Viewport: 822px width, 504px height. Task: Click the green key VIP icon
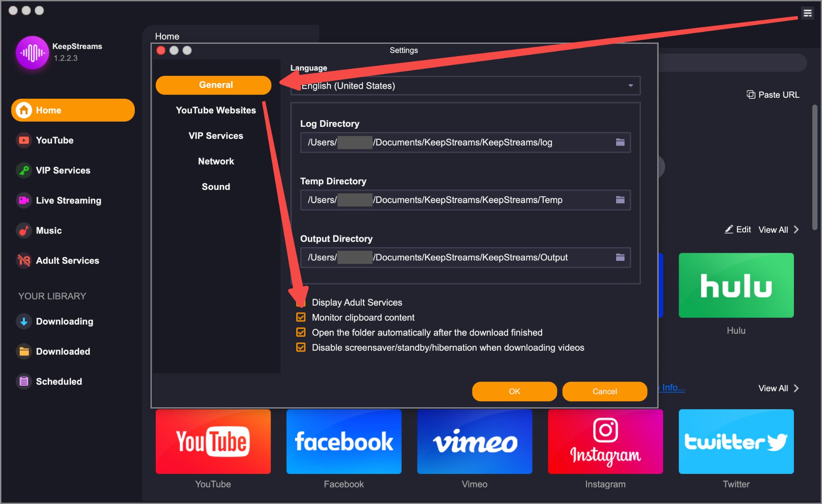(24, 171)
